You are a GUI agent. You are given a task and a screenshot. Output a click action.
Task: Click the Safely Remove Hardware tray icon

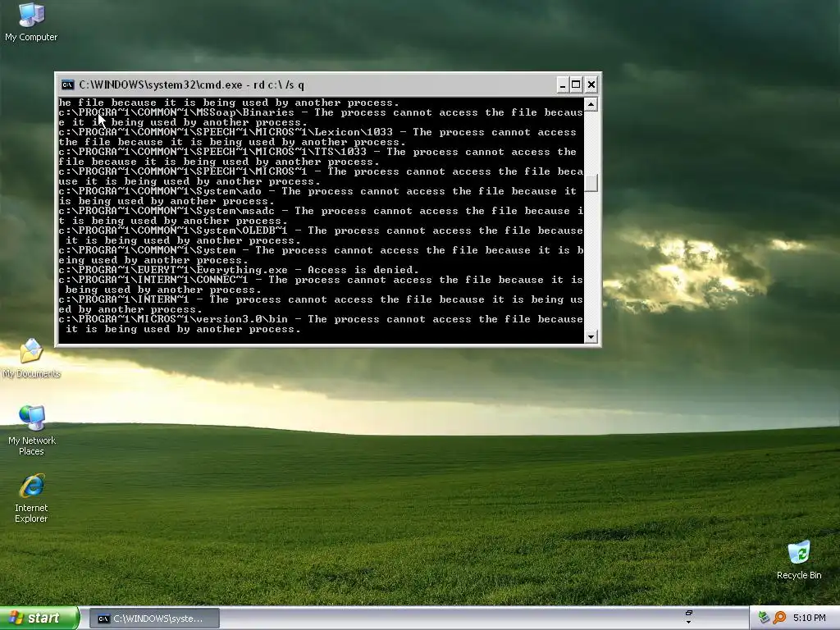(764, 618)
